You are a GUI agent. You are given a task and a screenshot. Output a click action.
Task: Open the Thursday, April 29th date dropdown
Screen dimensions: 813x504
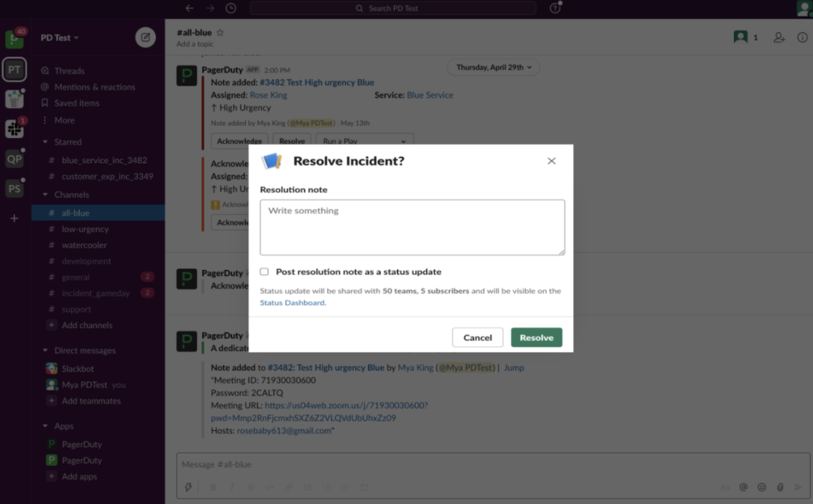click(x=494, y=67)
